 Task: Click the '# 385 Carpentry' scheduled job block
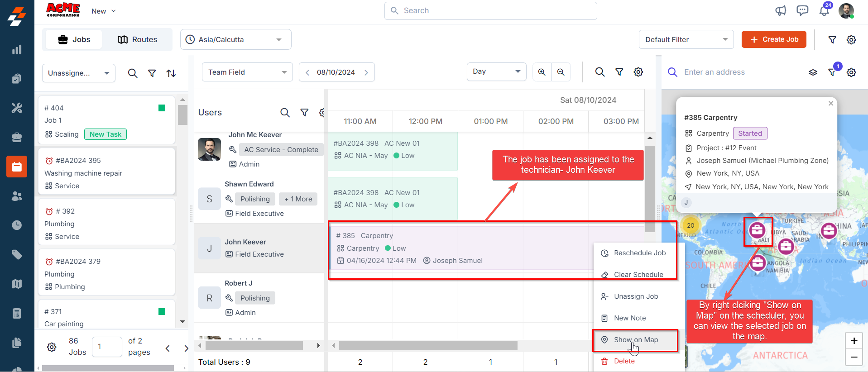coord(461,248)
